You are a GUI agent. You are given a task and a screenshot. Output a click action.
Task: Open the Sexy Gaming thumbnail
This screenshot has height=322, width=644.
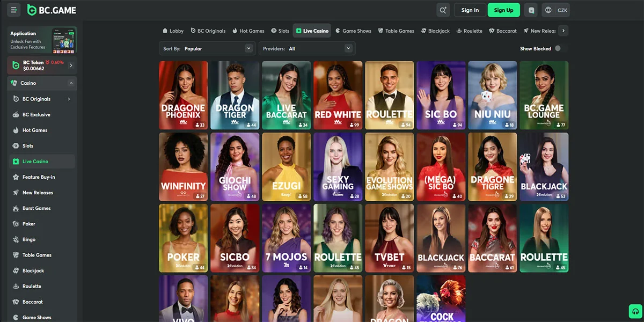(338, 167)
